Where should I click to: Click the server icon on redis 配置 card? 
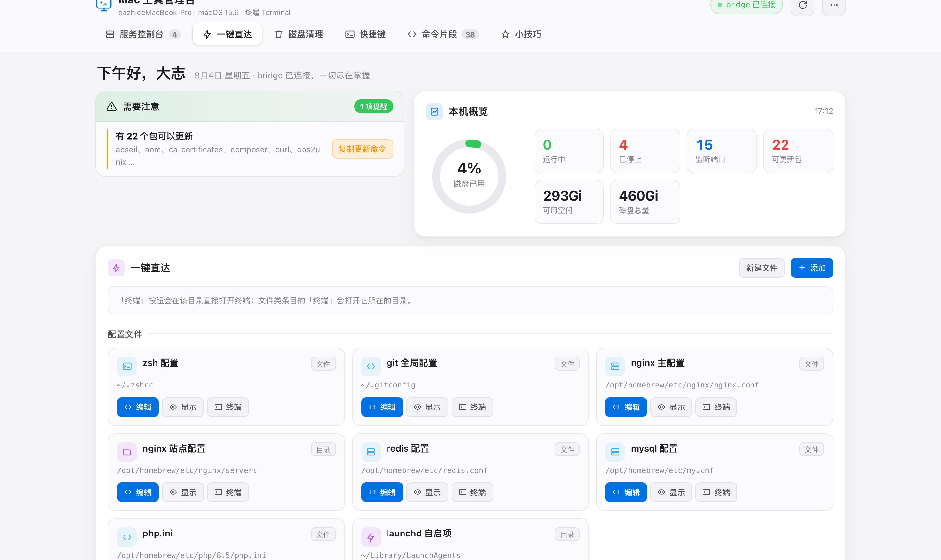[371, 452]
